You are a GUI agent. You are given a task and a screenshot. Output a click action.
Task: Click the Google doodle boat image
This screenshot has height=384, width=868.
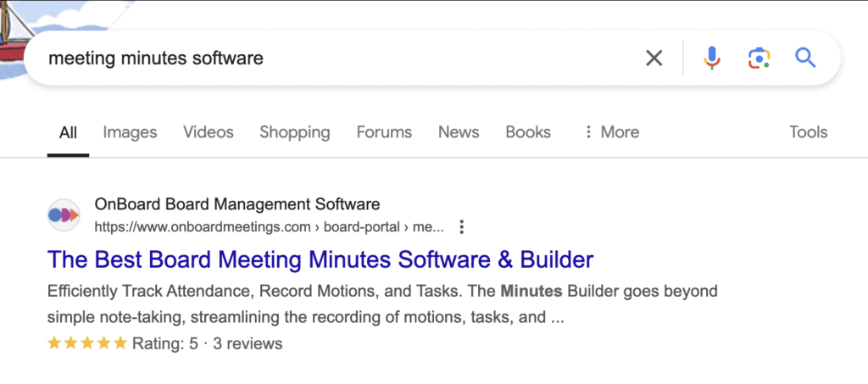[x=12, y=41]
